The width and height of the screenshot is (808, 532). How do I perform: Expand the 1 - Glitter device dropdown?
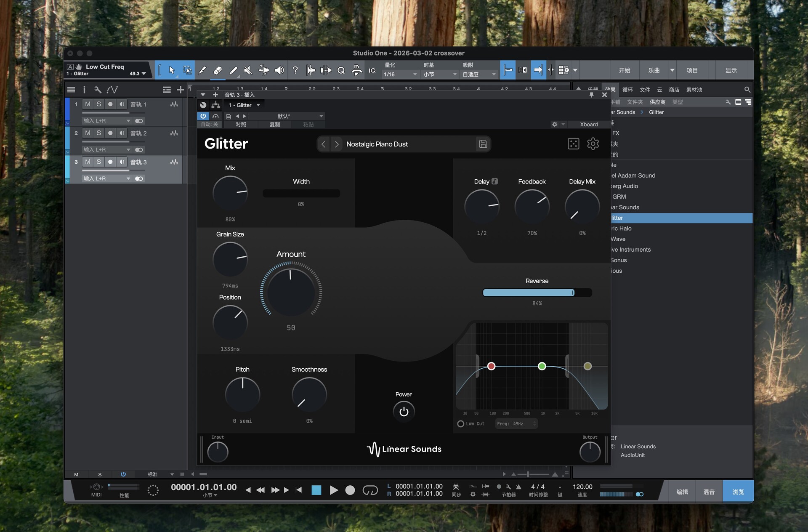(x=258, y=105)
